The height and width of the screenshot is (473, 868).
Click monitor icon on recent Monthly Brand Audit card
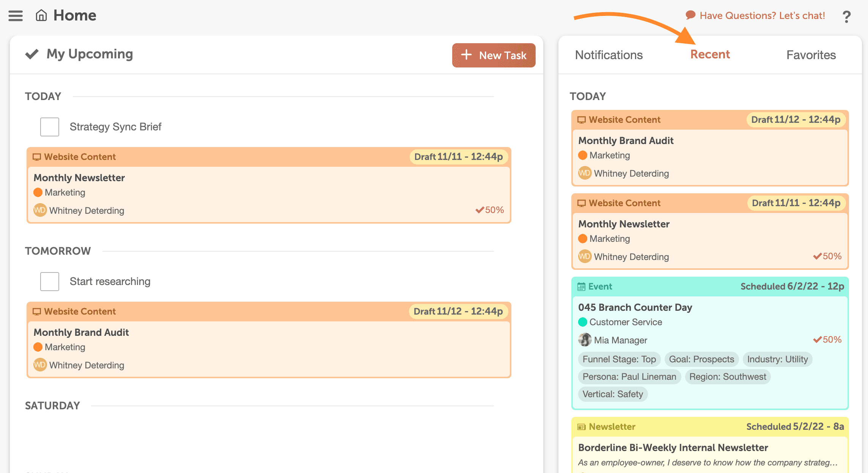[582, 120]
